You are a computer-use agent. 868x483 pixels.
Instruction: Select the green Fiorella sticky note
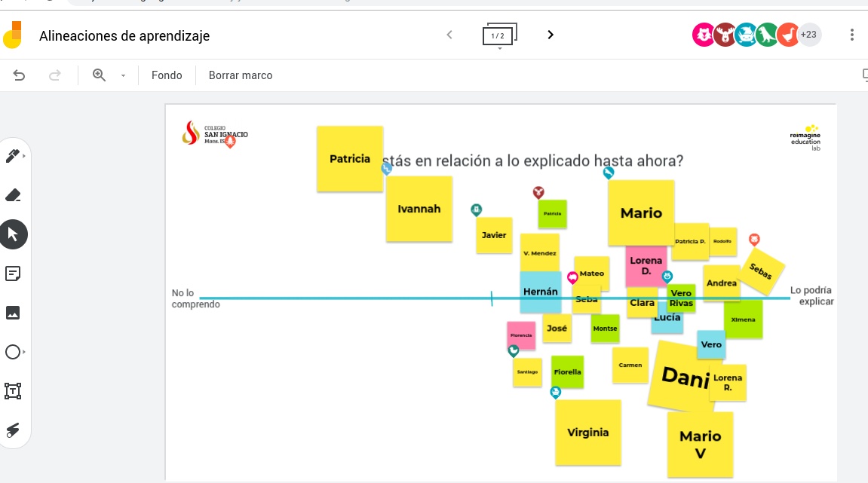(567, 371)
